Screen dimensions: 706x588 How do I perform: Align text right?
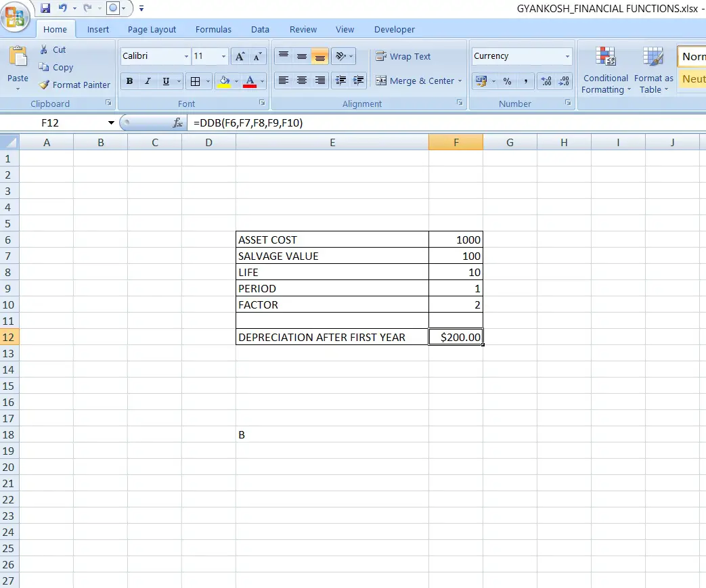319,81
